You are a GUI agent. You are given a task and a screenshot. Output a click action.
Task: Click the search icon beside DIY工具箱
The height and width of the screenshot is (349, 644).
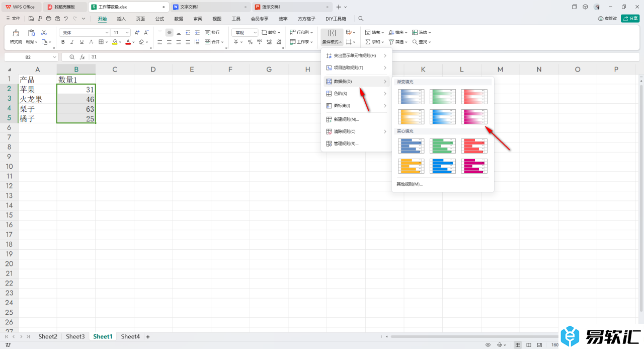coord(361,19)
